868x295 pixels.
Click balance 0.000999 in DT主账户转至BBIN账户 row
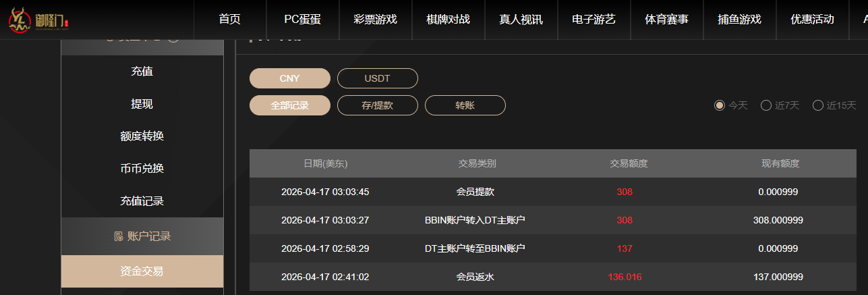click(x=778, y=248)
